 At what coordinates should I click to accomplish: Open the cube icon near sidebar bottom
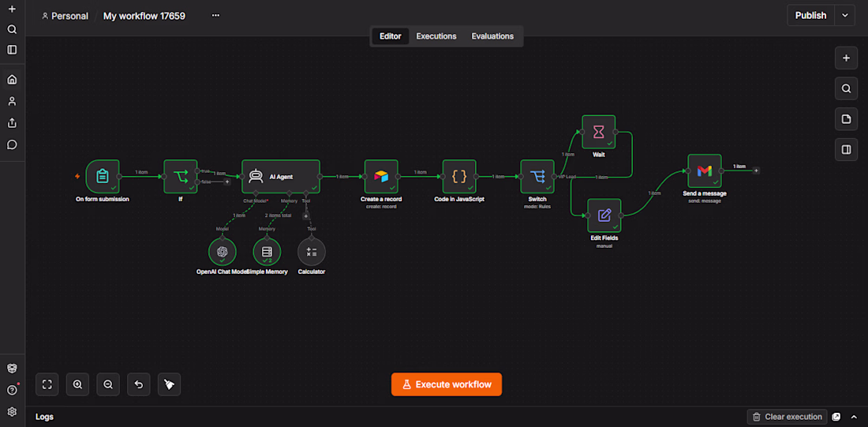click(x=12, y=369)
